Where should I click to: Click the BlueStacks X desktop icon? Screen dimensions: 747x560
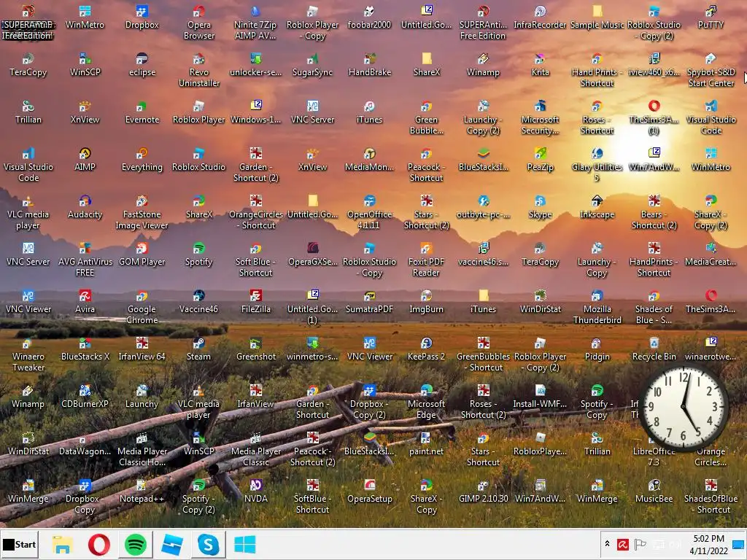85,349
